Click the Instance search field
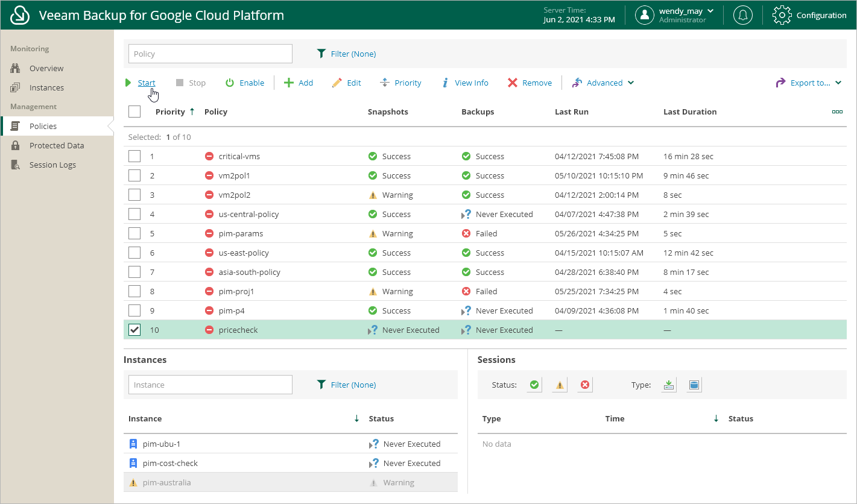This screenshot has width=857, height=504. coord(210,385)
